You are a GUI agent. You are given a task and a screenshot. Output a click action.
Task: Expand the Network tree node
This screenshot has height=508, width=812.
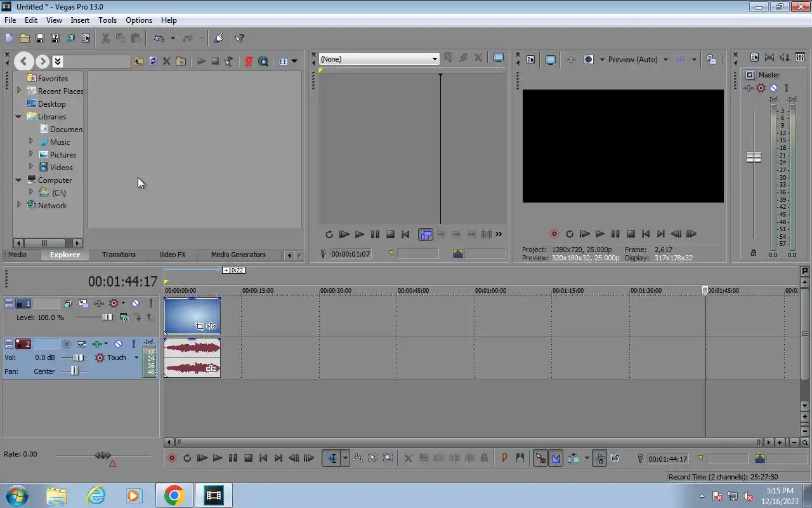[18, 205]
